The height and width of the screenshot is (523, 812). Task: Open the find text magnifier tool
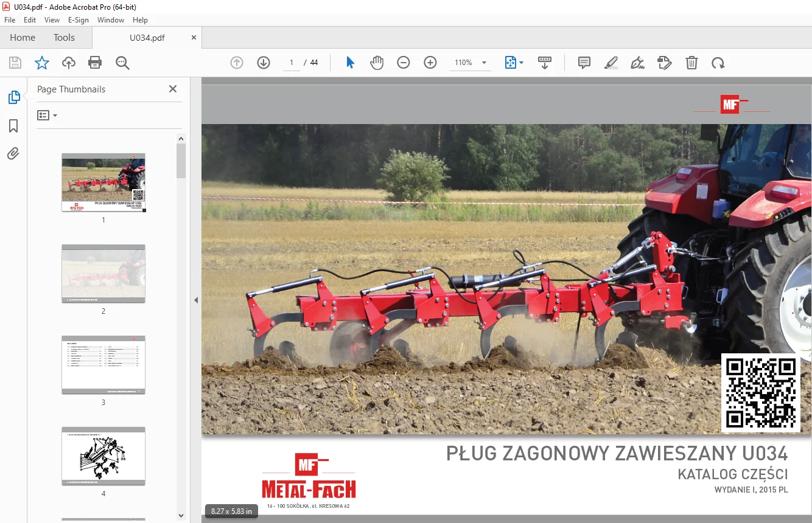(122, 63)
